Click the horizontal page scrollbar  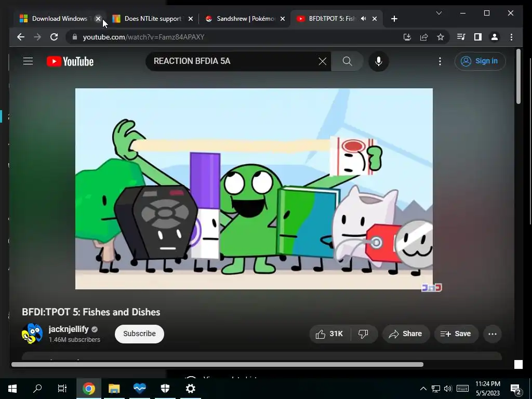click(217, 364)
